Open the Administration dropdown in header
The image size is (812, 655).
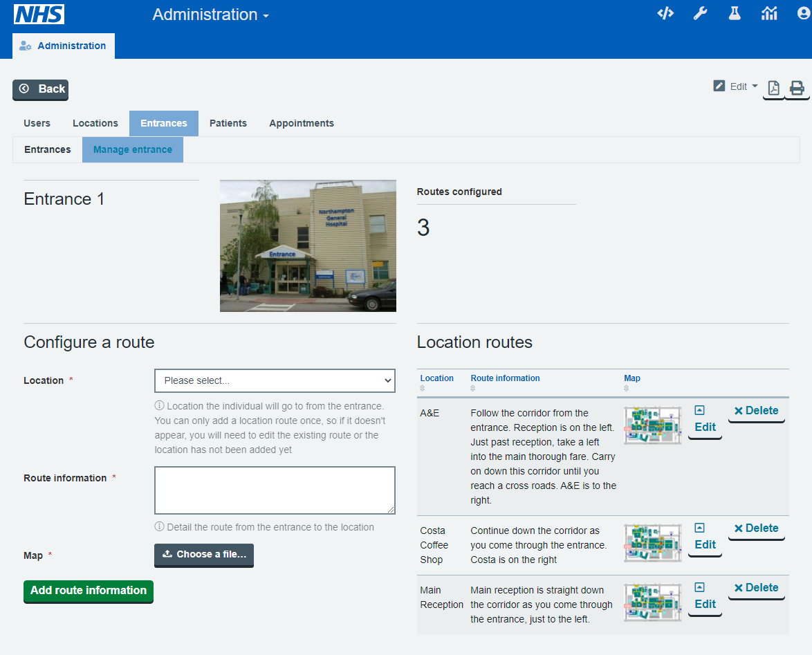[x=210, y=15]
